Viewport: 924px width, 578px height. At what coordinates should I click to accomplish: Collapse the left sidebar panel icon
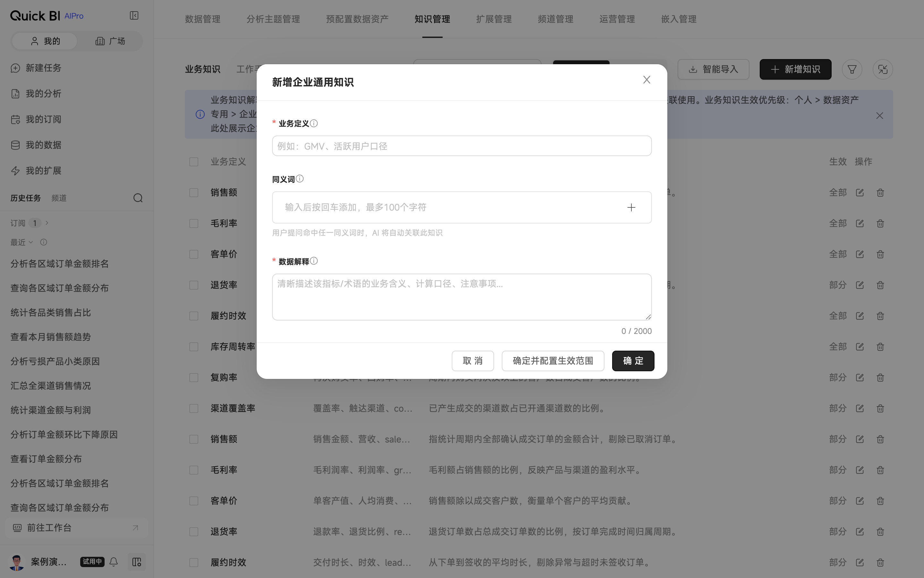(x=134, y=16)
